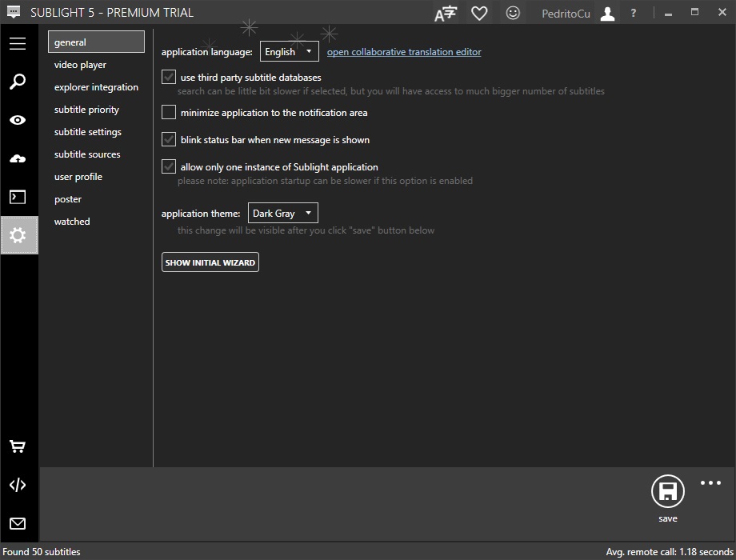Open the mail envelope icon
736x560 pixels.
pos(18,523)
